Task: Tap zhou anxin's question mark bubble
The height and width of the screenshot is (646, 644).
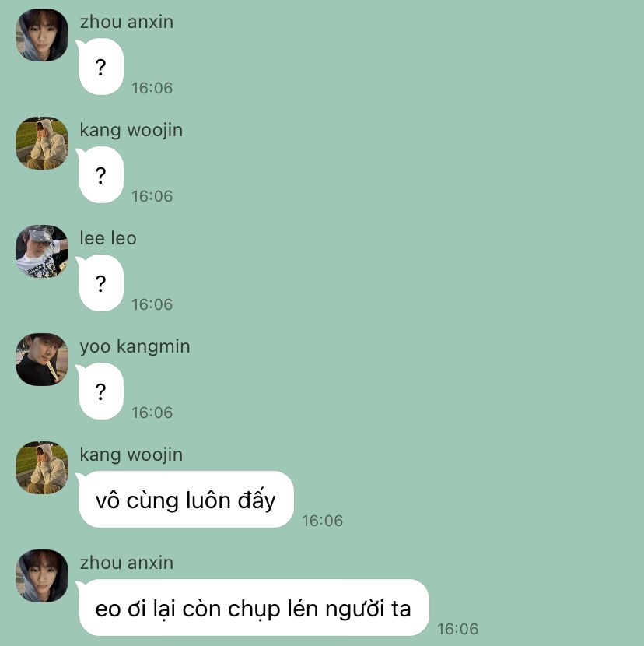Action: pos(101,67)
